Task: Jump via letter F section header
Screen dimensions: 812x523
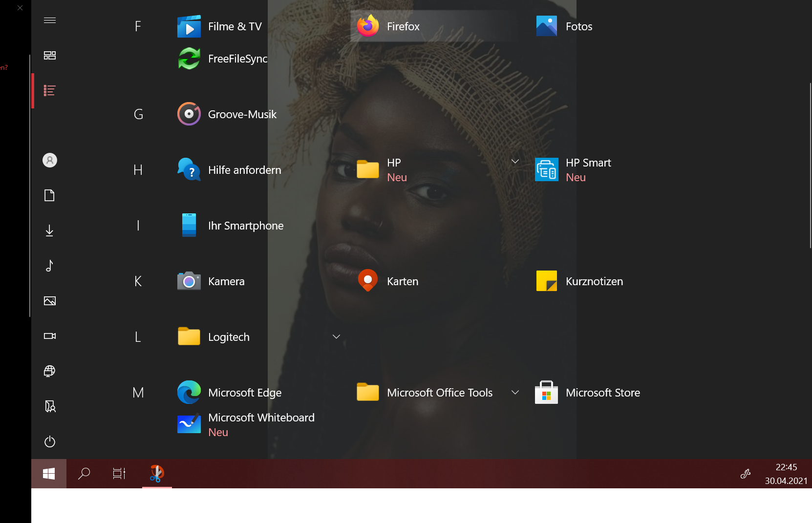Action: click(x=138, y=26)
